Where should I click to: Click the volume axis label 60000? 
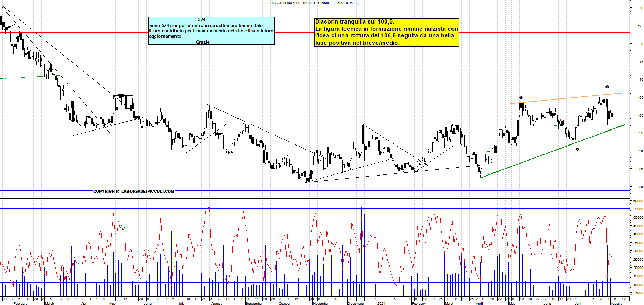pos(638,201)
